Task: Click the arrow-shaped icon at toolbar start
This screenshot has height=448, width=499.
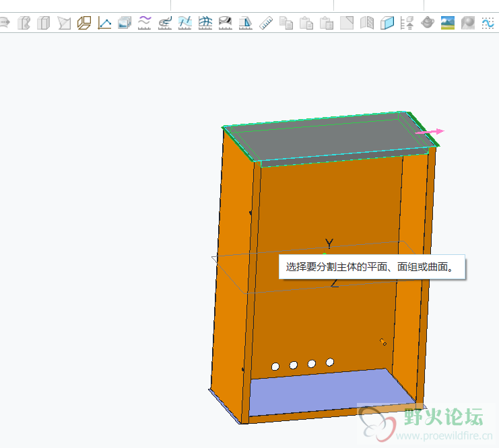Action: [5, 23]
